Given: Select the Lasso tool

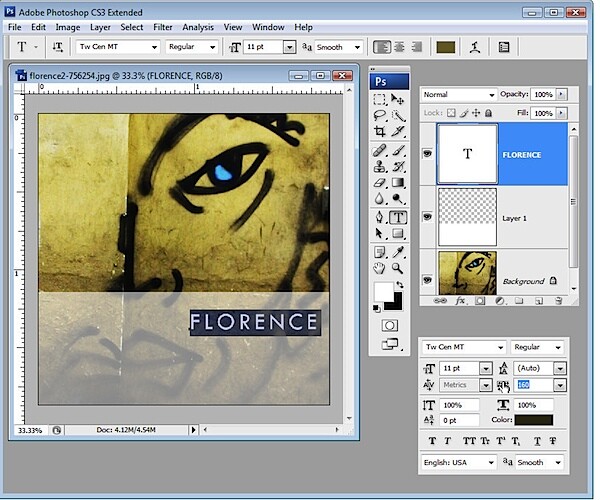Looking at the screenshot, I should [380, 116].
